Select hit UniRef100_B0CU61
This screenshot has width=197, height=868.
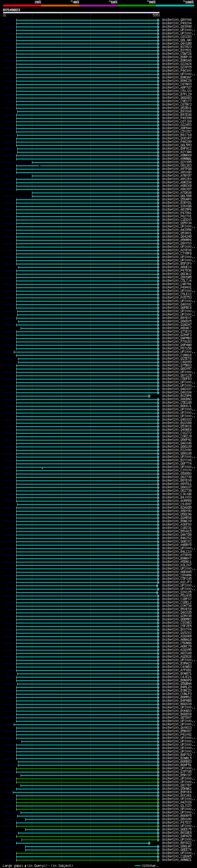[176, 795]
